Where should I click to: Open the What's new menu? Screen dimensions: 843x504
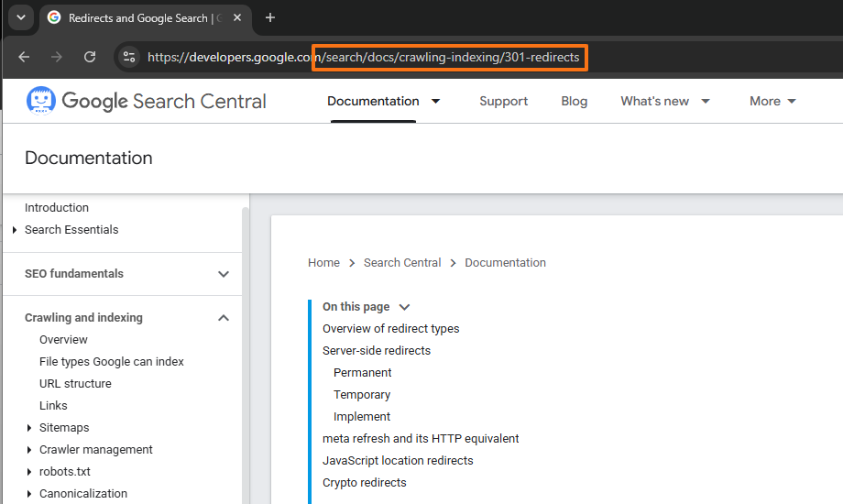(x=654, y=101)
